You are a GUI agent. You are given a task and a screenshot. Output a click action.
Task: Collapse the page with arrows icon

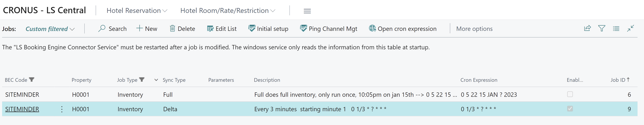631,28
